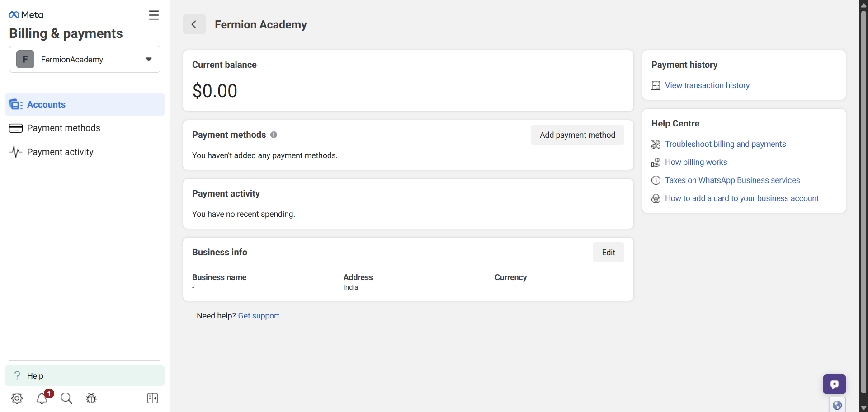This screenshot has height=412, width=868.
Task: Open View transaction history link
Action: tap(707, 85)
